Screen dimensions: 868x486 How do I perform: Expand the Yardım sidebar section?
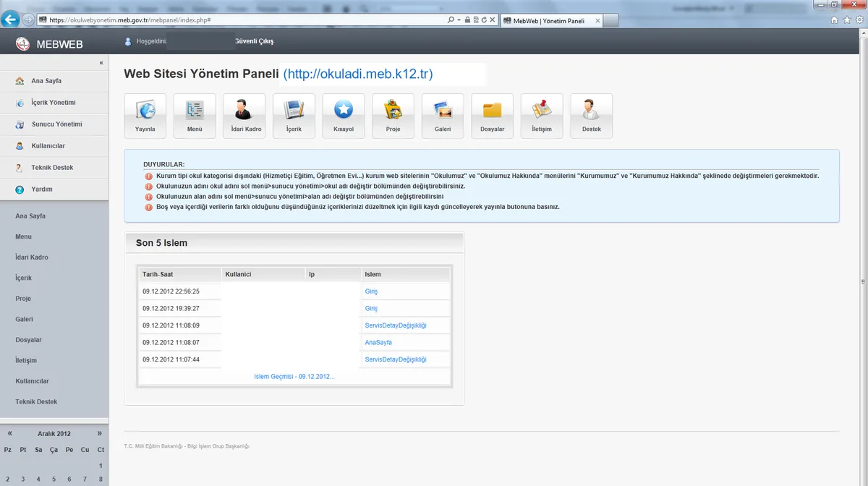point(54,189)
